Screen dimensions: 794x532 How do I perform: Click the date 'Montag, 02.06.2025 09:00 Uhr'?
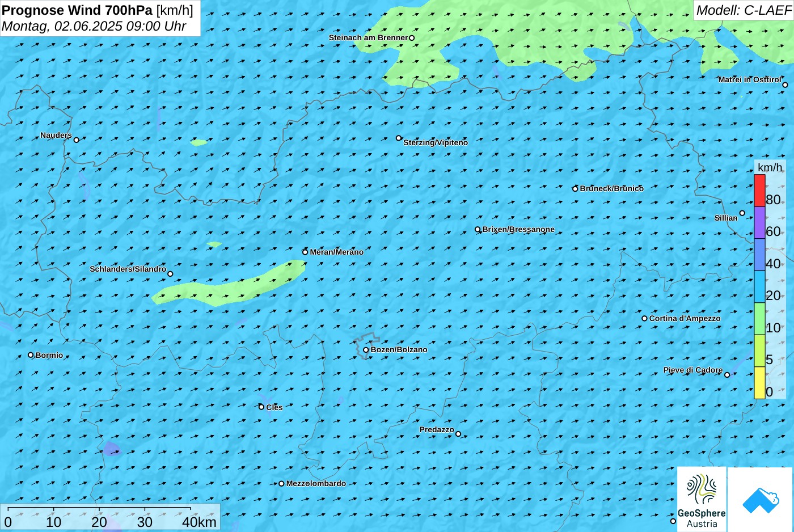[94, 26]
